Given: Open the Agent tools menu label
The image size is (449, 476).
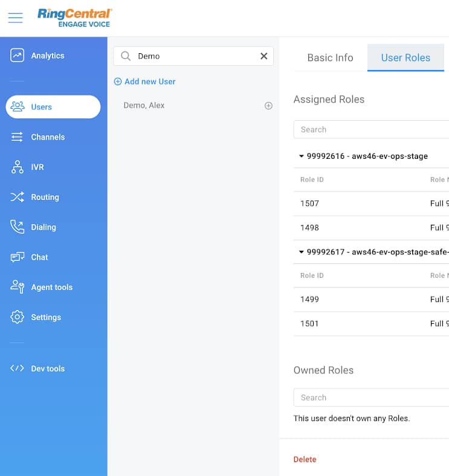Looking at the screenshot, I should pyautogui.click(x=52, y=287).
